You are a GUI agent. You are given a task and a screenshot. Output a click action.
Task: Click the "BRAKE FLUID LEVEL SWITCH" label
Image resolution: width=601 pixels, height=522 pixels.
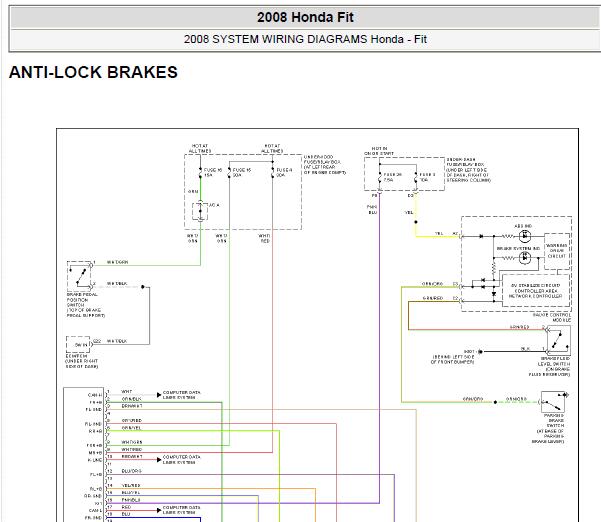[x=549, y=366]
